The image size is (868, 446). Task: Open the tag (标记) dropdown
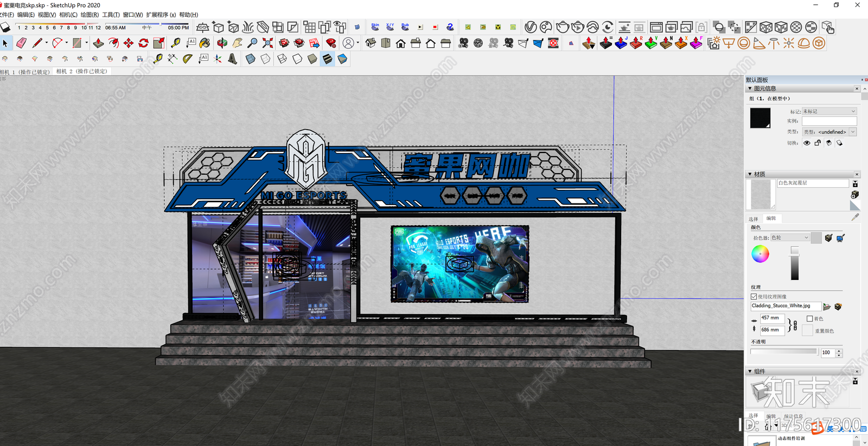pyautogui.click(x=829, y=111)
